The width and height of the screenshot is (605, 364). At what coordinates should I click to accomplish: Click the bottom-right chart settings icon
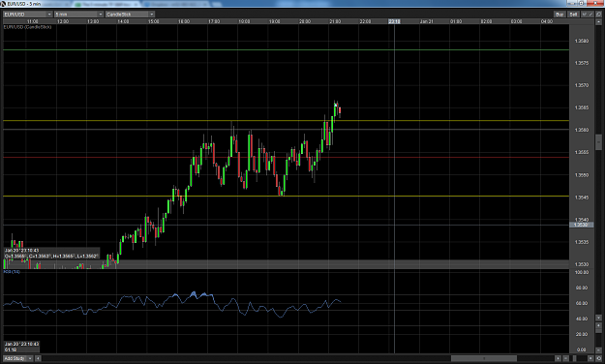[599, 358]
